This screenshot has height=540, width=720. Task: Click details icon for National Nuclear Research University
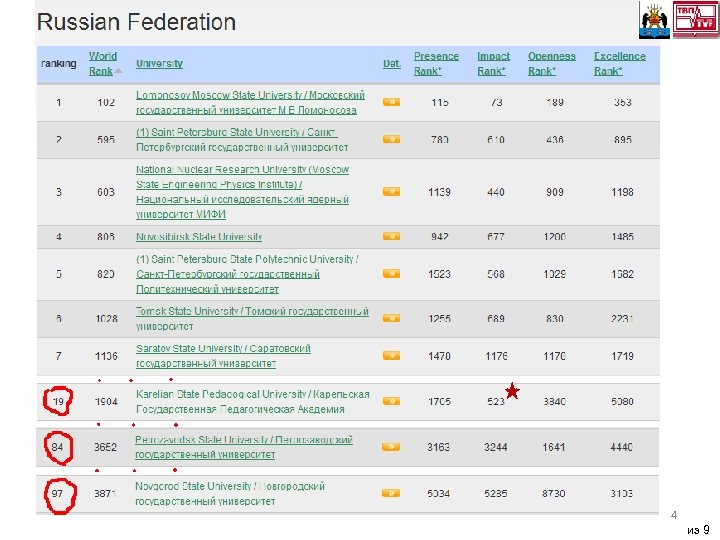[x=391, y=191]
